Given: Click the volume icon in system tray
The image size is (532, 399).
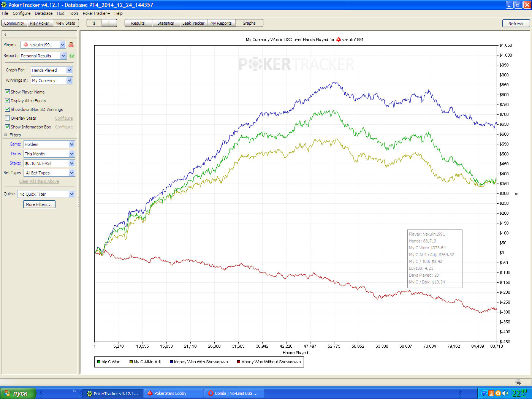Looking at the screenshot, I should (505, 393).
